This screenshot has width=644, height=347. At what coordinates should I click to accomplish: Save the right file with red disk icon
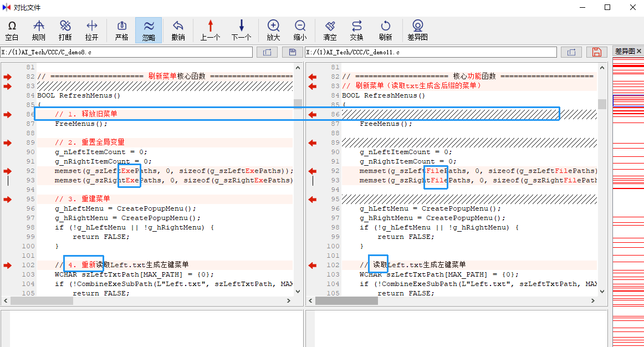pyautogui.click(x=596, y=52)
